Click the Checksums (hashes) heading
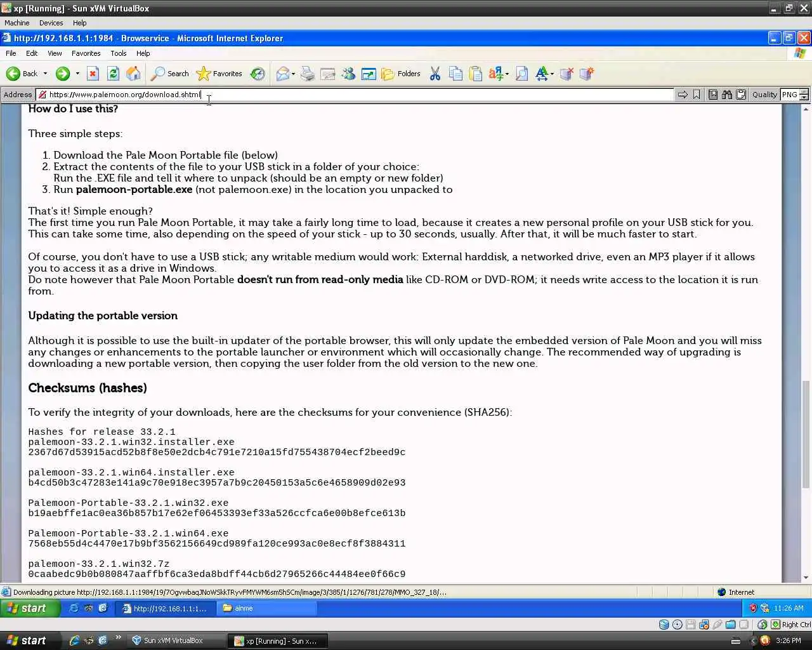812x650 pixels. [x=88, y=388]
